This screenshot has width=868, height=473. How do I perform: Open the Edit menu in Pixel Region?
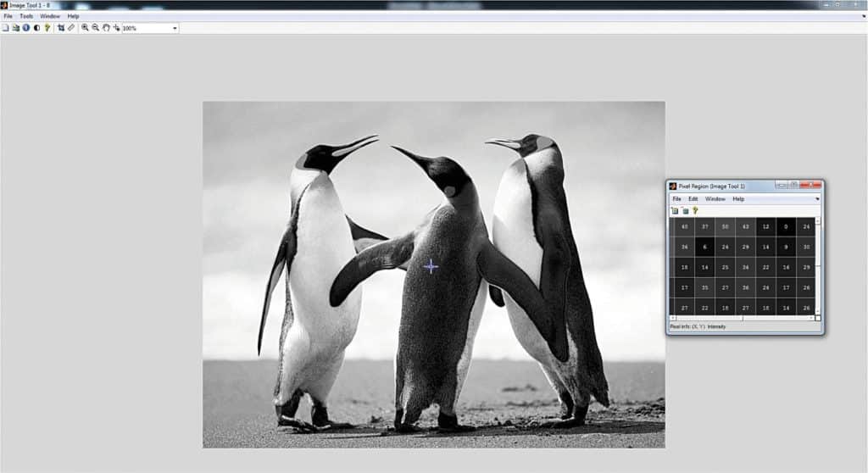pyautogui.click(x=693, y=199)
